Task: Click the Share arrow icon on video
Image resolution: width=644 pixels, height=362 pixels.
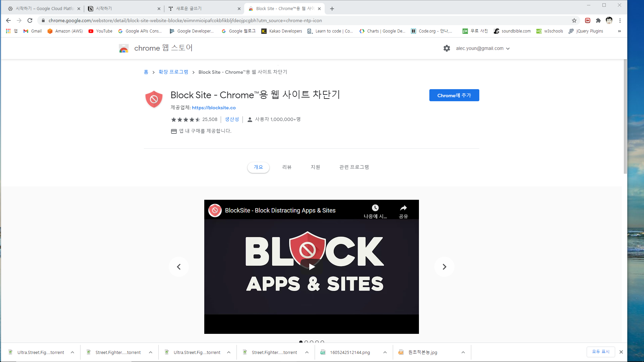Action: click(x=403, y=208)
